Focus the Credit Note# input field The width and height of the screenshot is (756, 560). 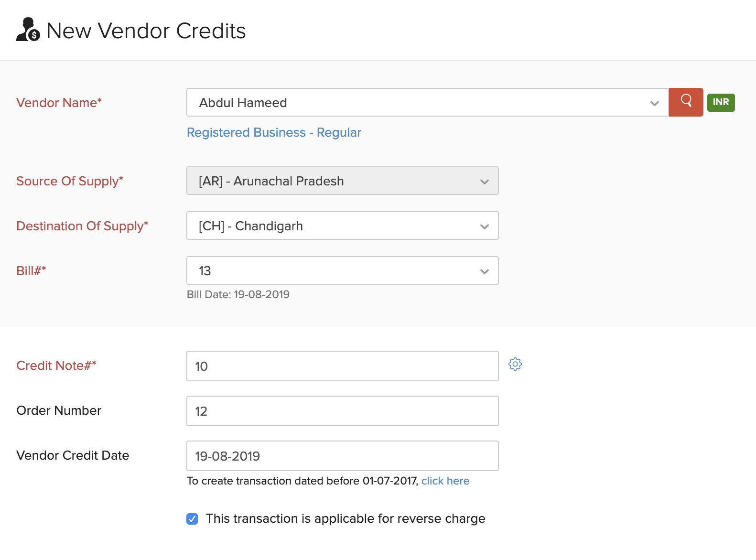click(x=342, y=366)
